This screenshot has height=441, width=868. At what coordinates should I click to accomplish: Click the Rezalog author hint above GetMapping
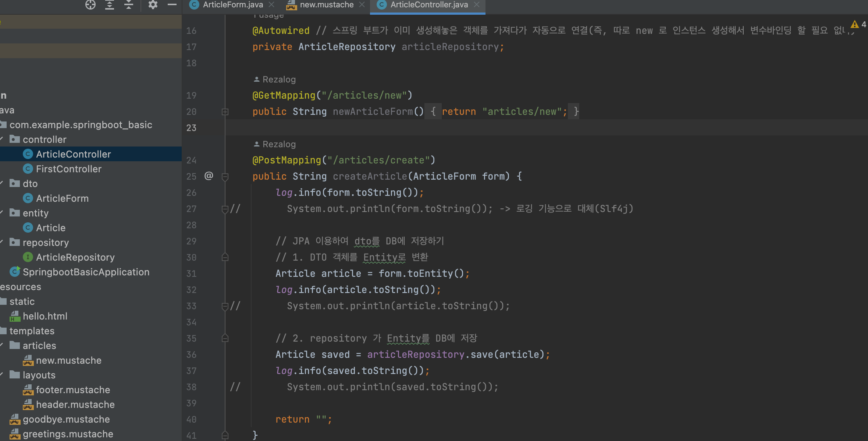pyautogui.click(x=275, y=80)
